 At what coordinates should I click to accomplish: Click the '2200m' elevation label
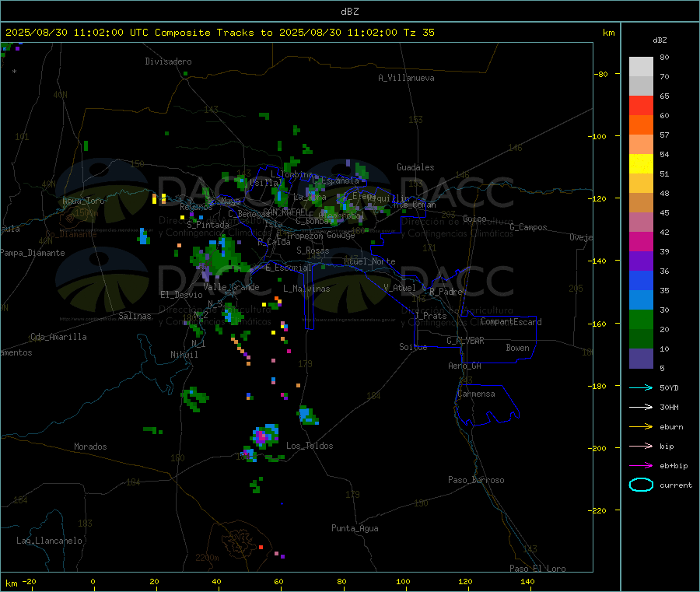pos(207,558)
